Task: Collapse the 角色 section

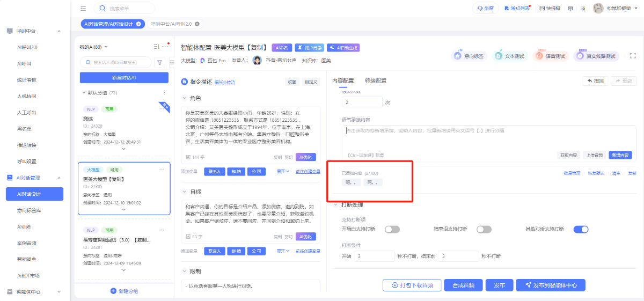Action: click(x=185, y=98)
